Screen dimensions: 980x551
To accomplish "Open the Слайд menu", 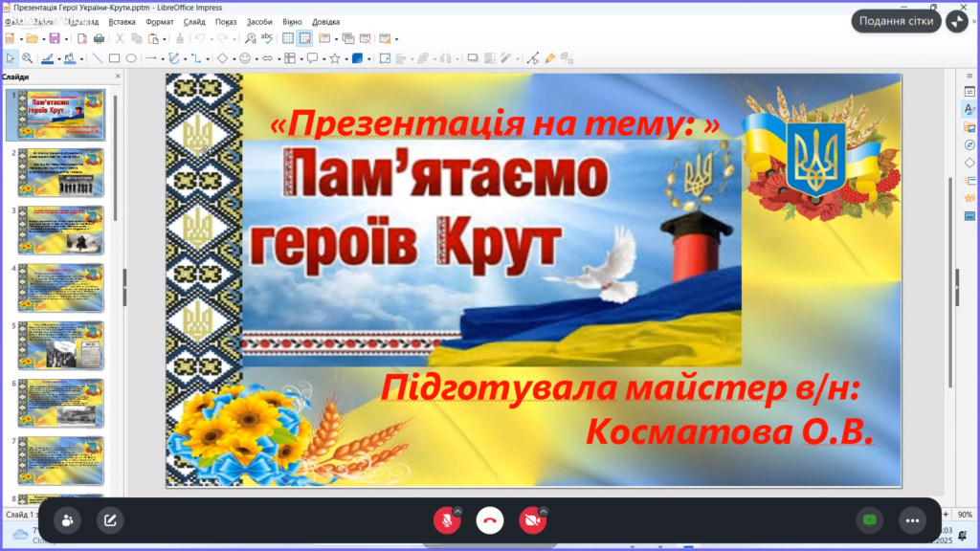I will (194, 21).
